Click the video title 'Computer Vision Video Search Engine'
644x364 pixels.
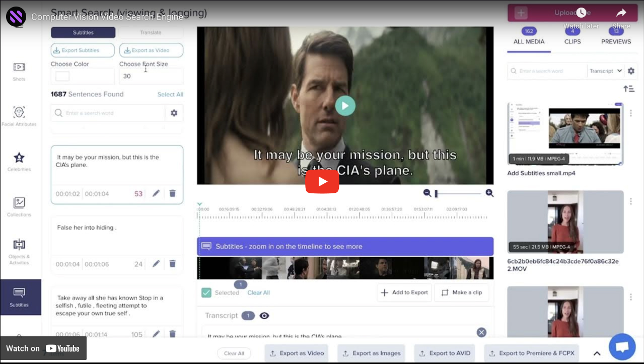click(x=107, y=17)
